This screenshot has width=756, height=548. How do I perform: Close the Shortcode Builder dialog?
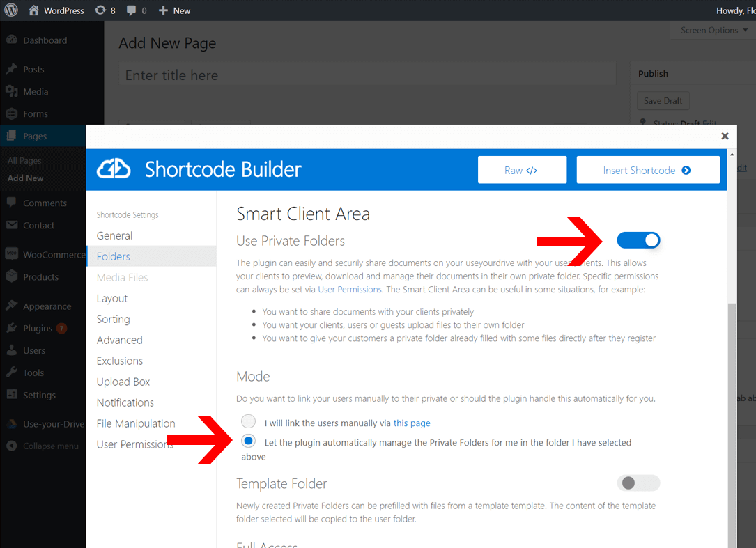(725, 136)
